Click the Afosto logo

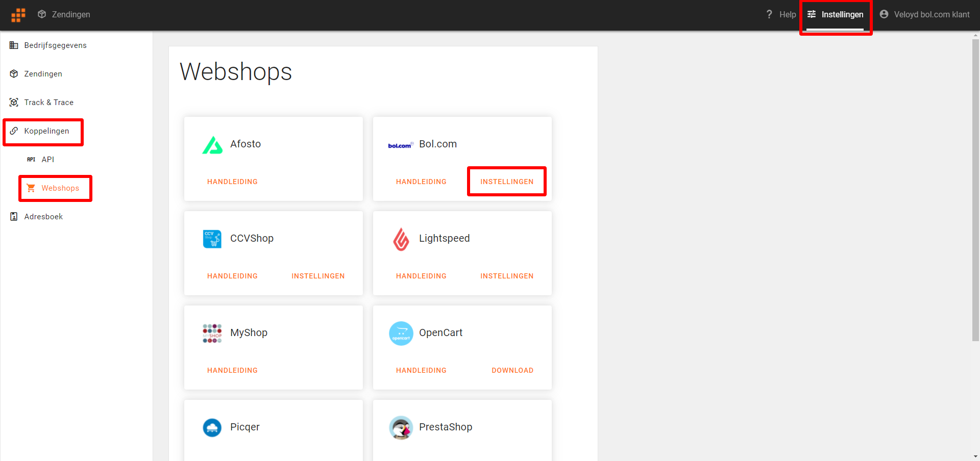click(x=212, y=145)
